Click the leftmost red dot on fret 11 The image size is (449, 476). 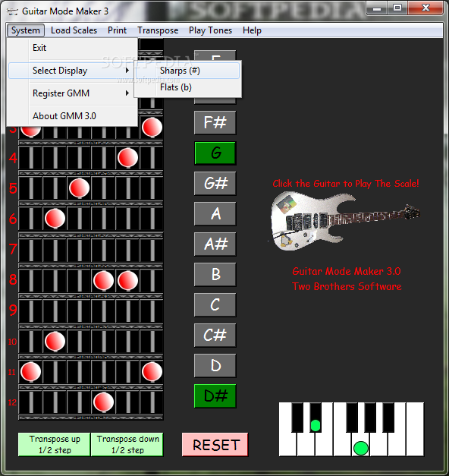point(30,371)
